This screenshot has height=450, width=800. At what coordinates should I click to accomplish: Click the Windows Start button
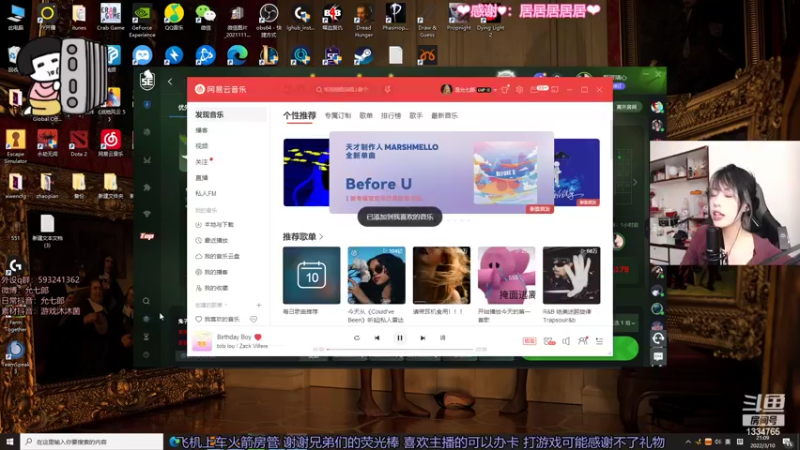point(10,441)
